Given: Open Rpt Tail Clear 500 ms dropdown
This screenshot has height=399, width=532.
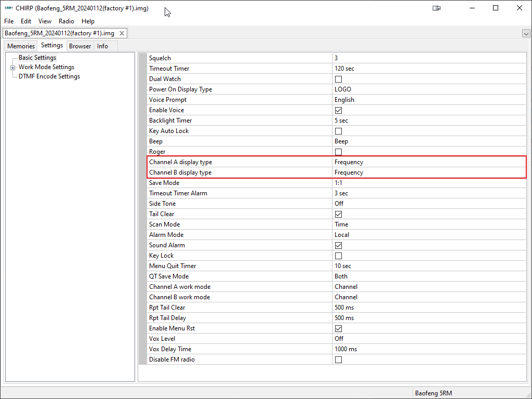Looking at the screenshot, I should tap(429, 308).
